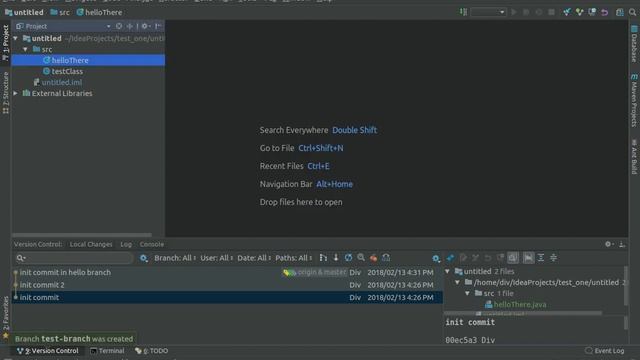Open the Terminal tool window
The width and height of the screenshot is (640, 360).
click(107, 351)
